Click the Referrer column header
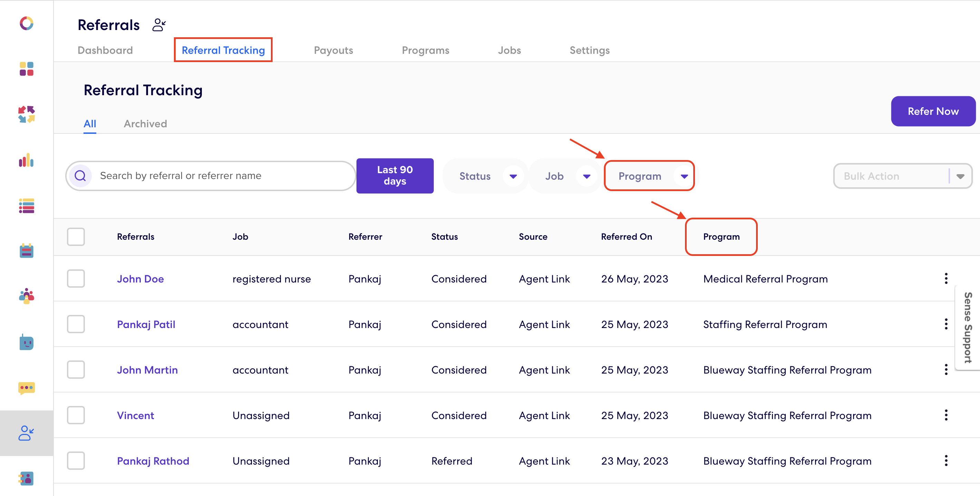The width and height of the screenshot is (980, 496). pyautogui.click(x=365, y=237)
